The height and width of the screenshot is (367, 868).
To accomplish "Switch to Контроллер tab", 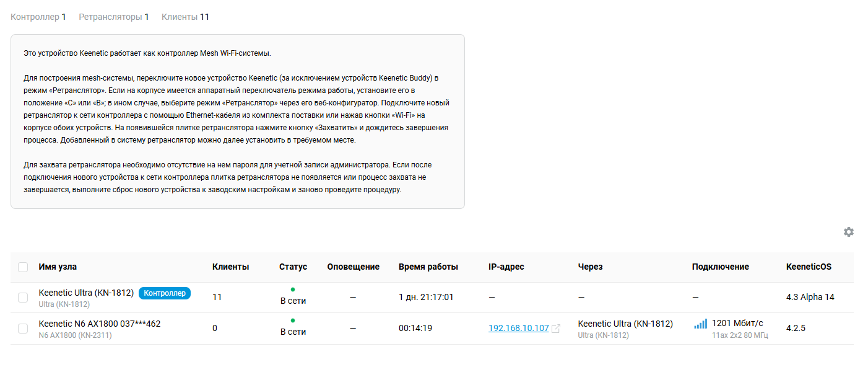I will pos(38,17).
